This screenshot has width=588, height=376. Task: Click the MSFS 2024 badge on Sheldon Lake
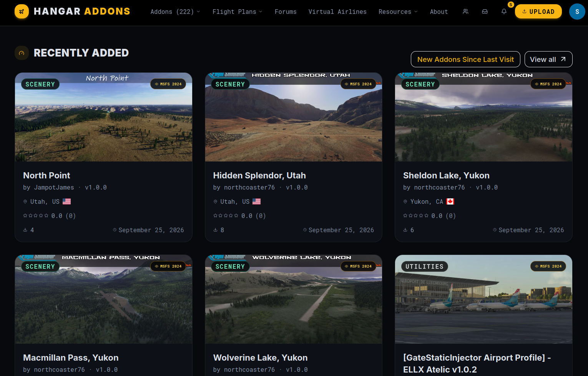coord(548,84)
